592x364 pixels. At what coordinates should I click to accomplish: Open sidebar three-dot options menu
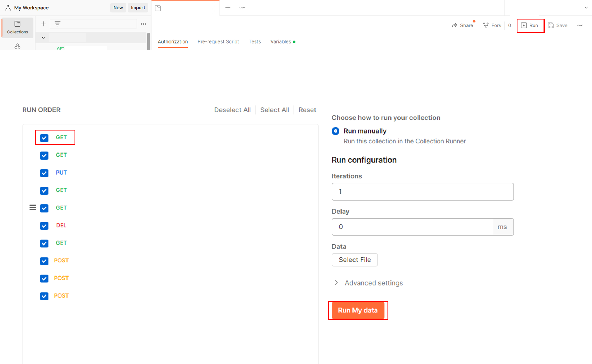coord(144,24)
